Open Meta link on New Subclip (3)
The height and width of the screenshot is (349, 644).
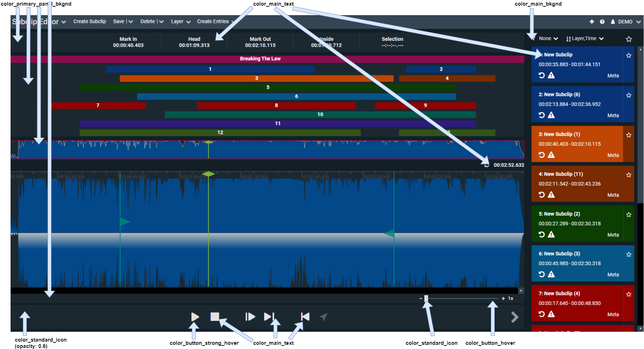coord(613,275)
